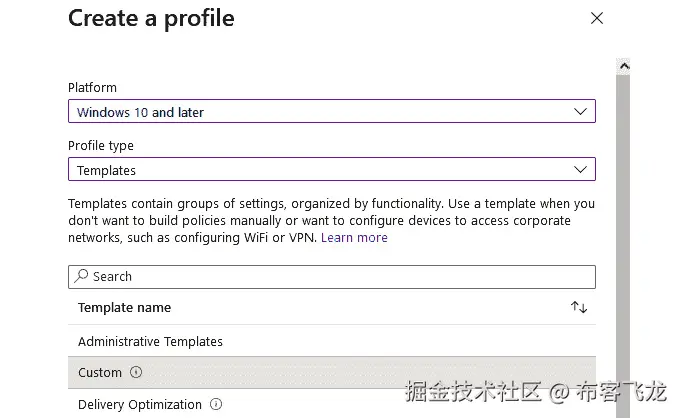Open the Learn more link
The width and height of the screenshot is (681, 418).
[x=354, y=238]
